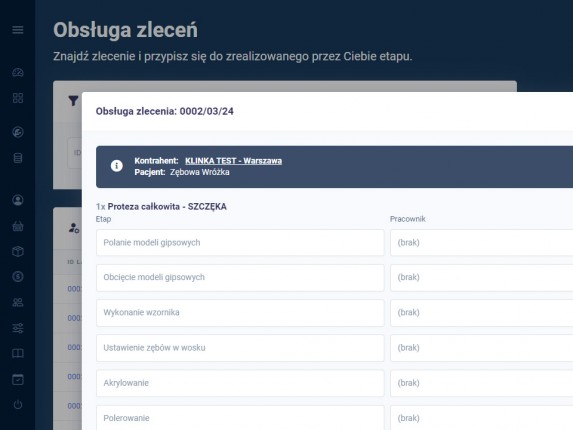
Task: Click the power logout icon
Action: [18, 405]
